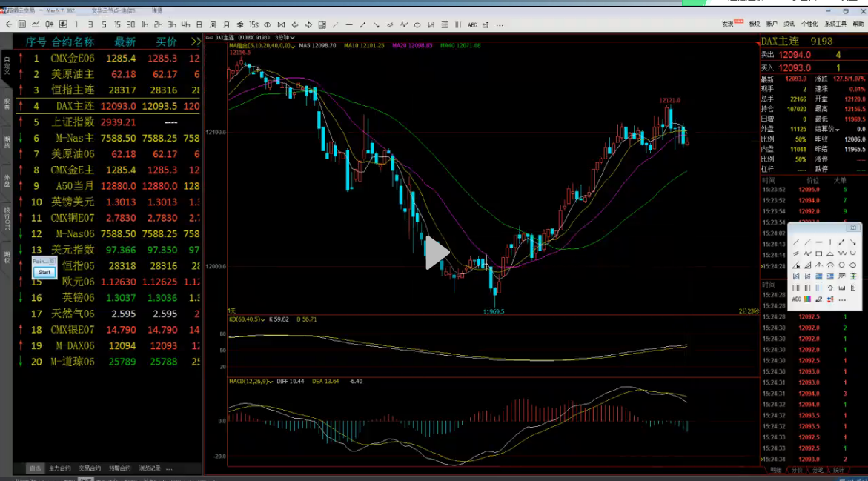This screenshot has height=481, width=868.
Task: Select the Gann angle tool icon
Action: tap(796, 265)
